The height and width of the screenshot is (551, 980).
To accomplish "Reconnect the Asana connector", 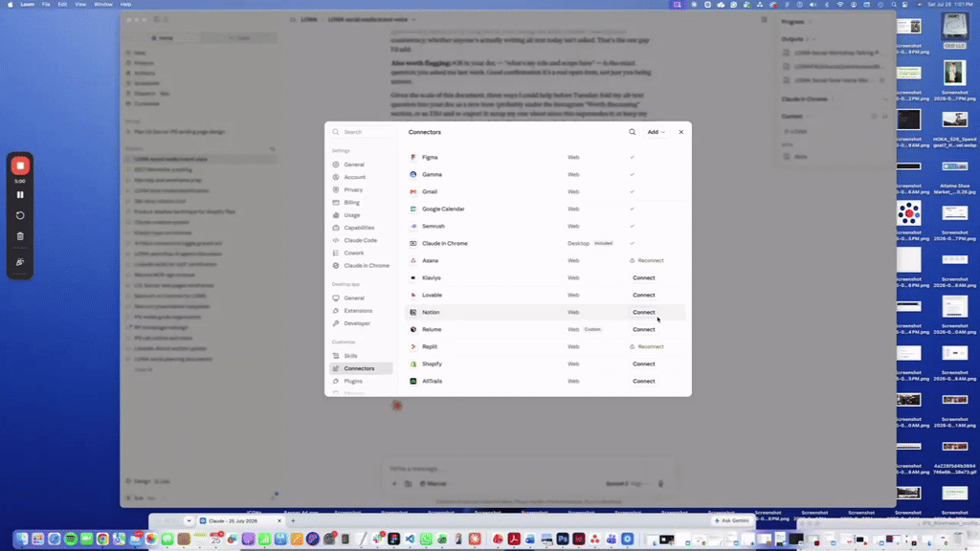I will point(647,260).
